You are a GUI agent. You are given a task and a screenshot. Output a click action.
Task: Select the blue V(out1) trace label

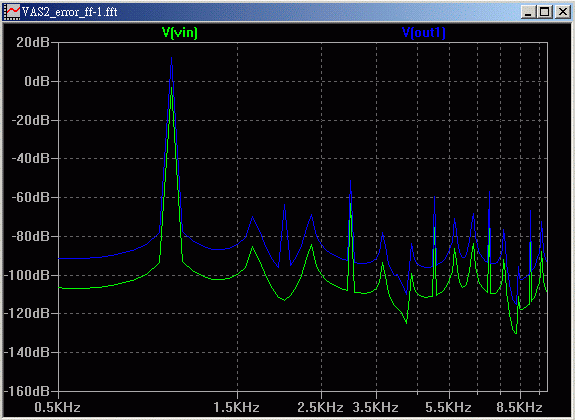tap(424, 33)
